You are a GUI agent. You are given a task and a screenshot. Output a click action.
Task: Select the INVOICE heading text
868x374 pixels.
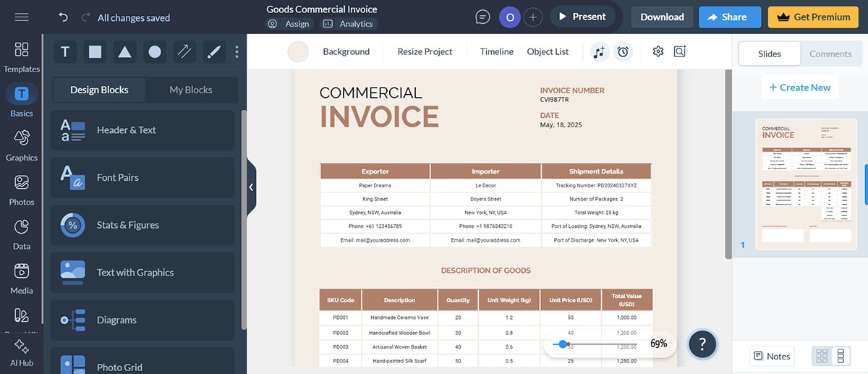[x=379, y=116]
